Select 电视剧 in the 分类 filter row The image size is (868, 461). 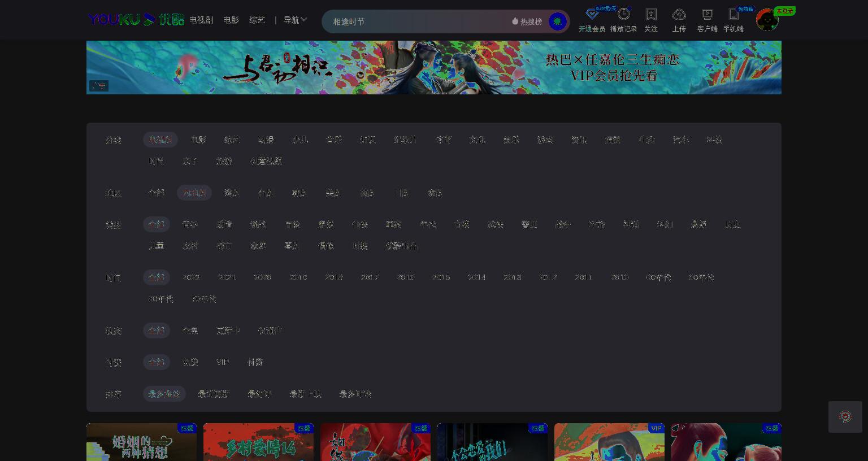tap(160, 140)
